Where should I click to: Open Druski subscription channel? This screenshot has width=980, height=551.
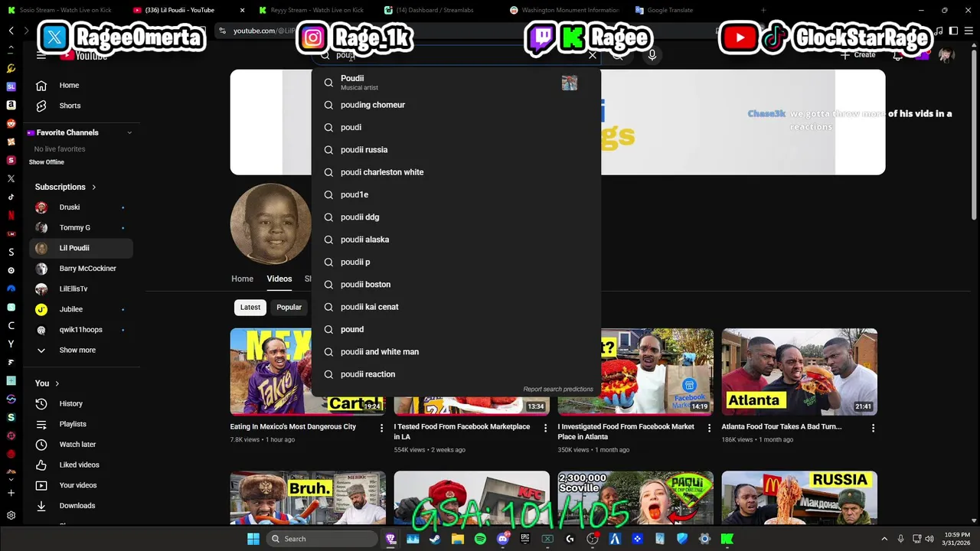point(80,207)
